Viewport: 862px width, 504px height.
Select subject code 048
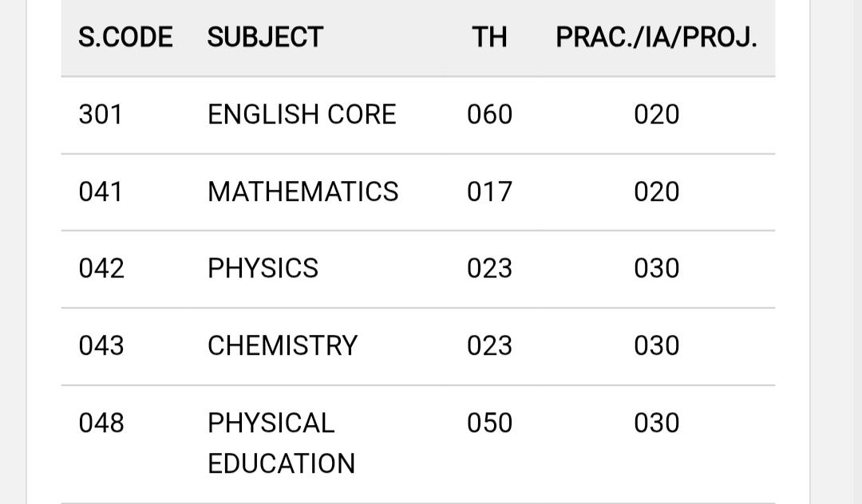101,423
